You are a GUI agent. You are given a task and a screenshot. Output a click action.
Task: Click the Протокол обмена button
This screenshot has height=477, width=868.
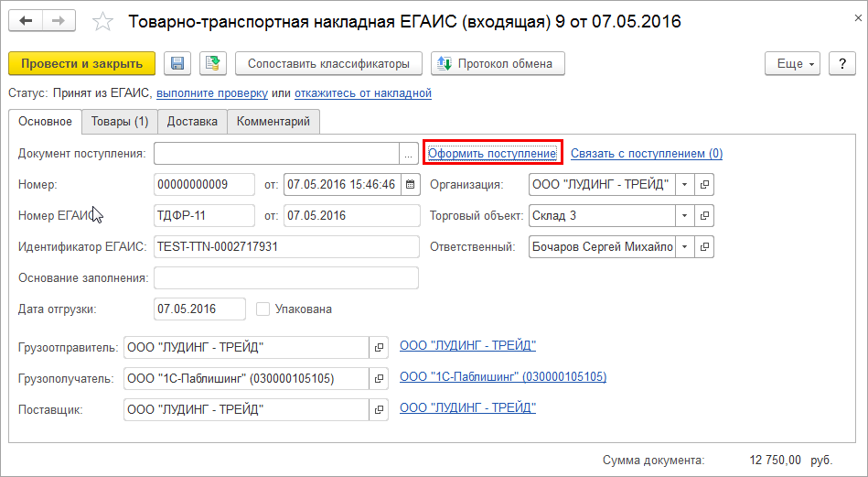click(498, 64)
